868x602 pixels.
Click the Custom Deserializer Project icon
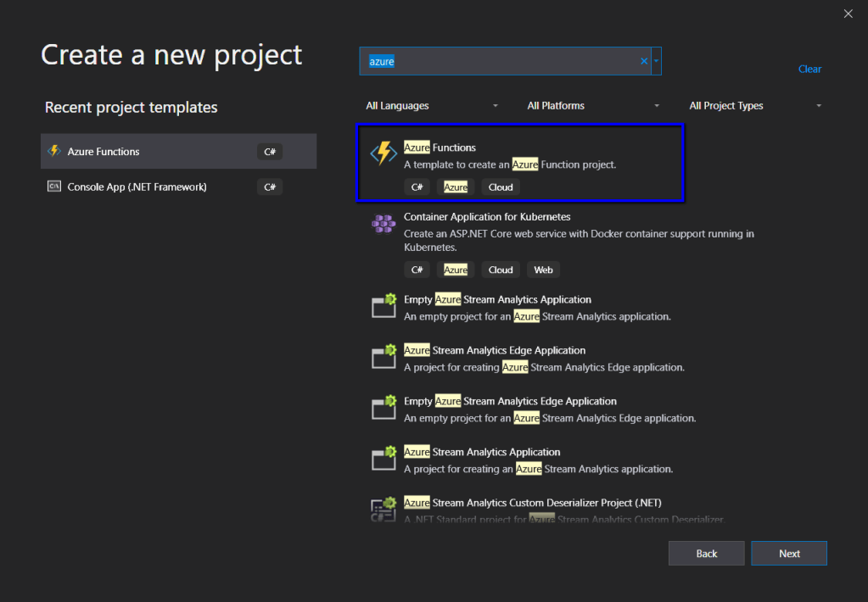[x=384, y=509]
